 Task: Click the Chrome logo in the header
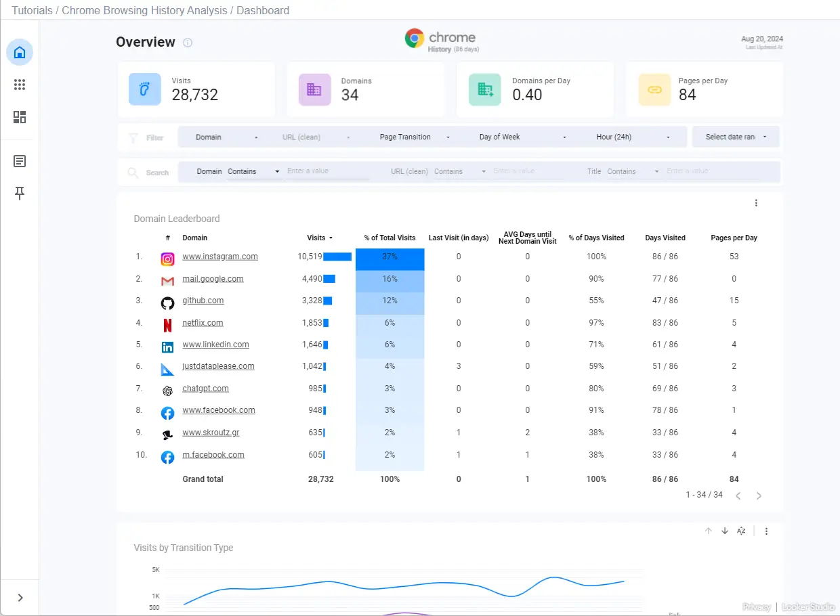click(x=415, y=39)
